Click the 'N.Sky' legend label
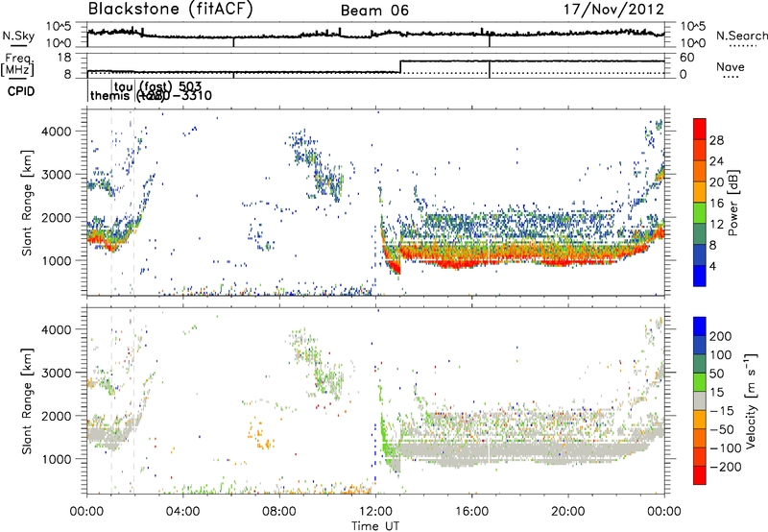 (18, 36)
